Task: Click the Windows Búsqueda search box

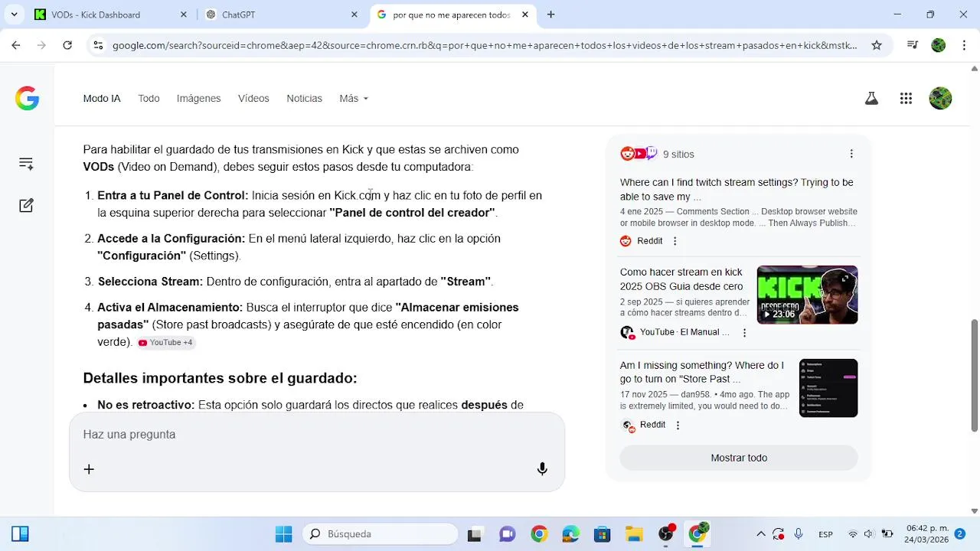Action: click(381, 534)
